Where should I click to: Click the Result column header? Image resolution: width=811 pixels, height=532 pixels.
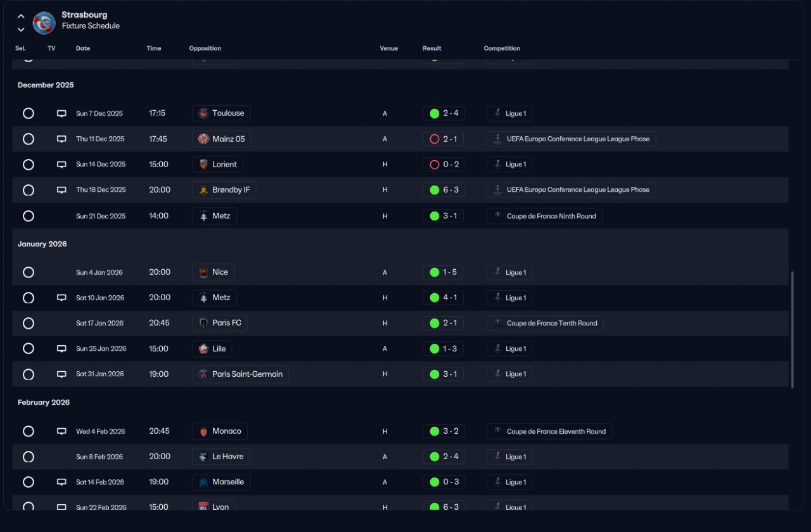[432, 49]
